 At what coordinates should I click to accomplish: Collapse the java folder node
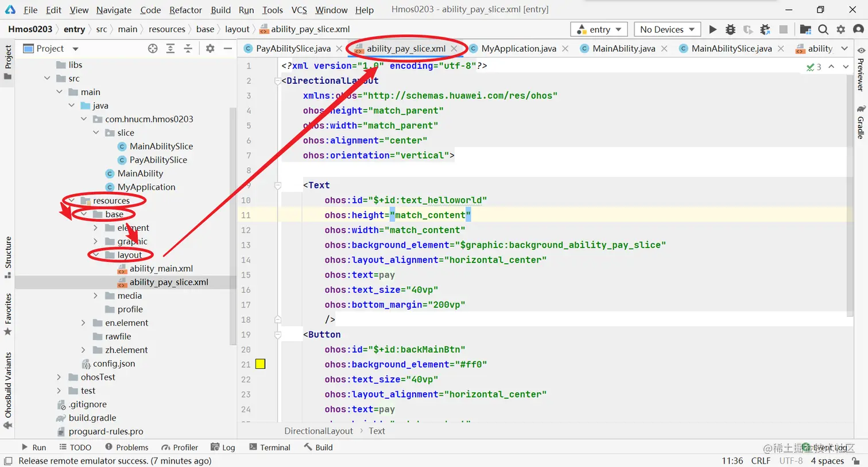coord(71,106)
